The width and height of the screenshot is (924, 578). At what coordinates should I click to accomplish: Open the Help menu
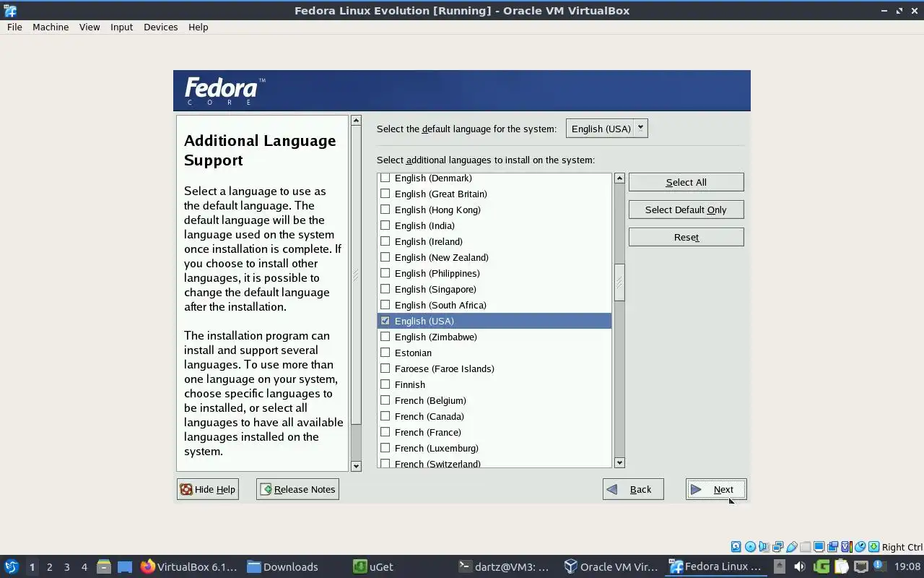pos(198,27)
